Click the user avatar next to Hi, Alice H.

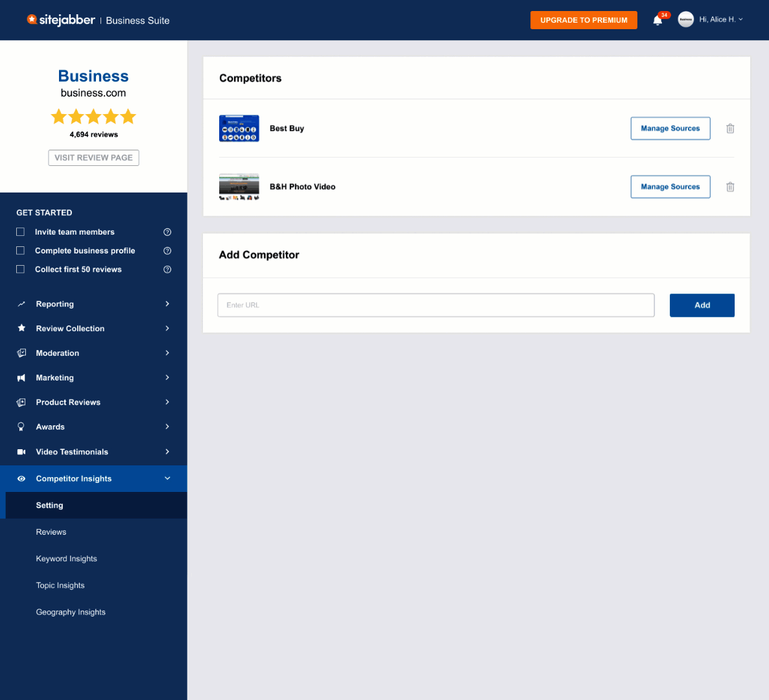[685, 19]
